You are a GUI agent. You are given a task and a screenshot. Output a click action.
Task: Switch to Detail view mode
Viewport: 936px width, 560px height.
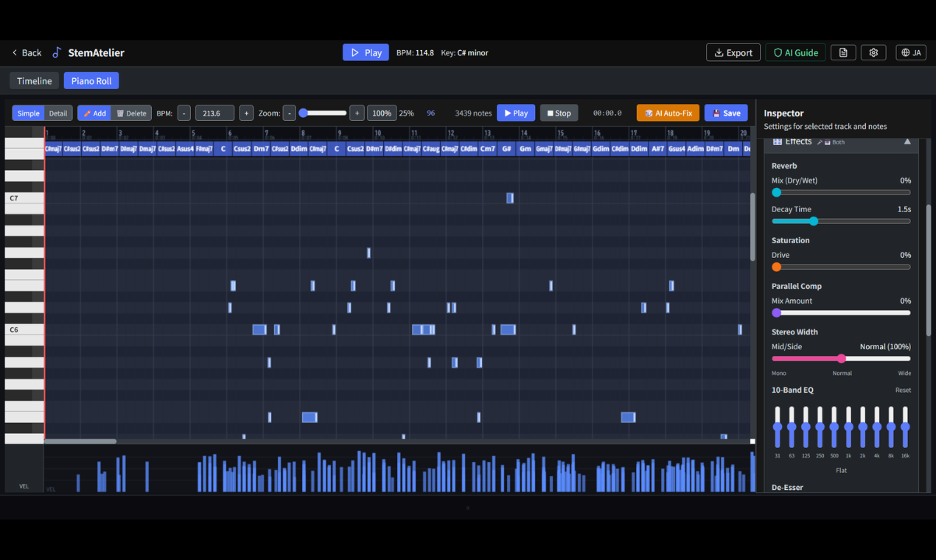58,113
